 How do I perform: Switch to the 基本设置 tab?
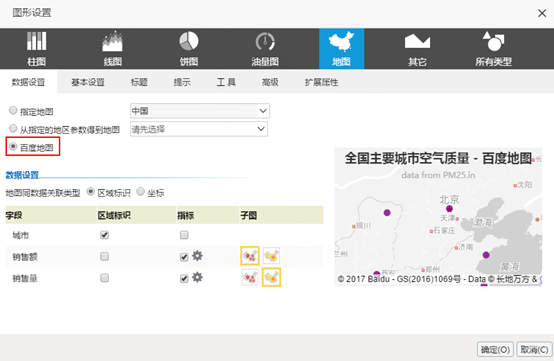[88, 82]
